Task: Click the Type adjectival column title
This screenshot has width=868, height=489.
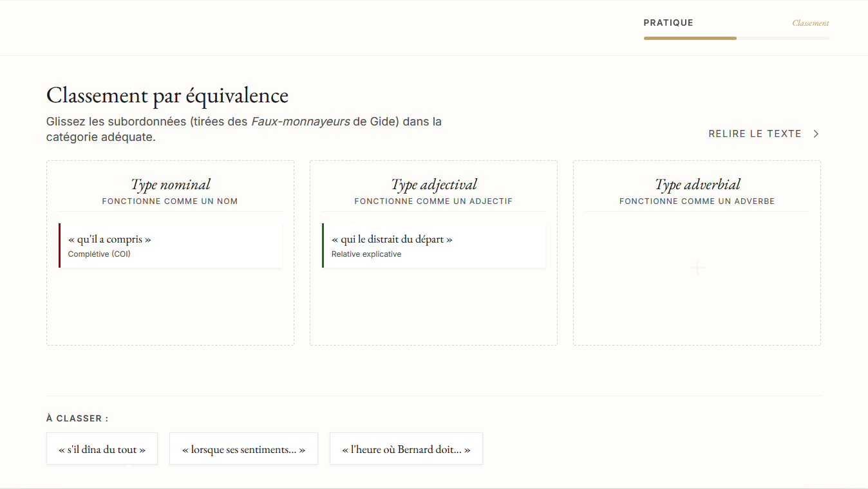Action: tap(433, 185)
